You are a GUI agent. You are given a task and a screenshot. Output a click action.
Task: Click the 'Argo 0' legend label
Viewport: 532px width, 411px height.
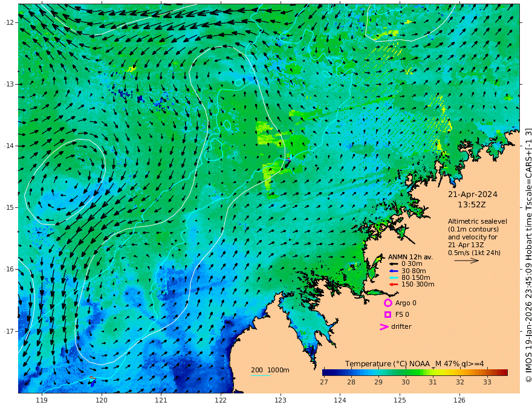[406, 303]
